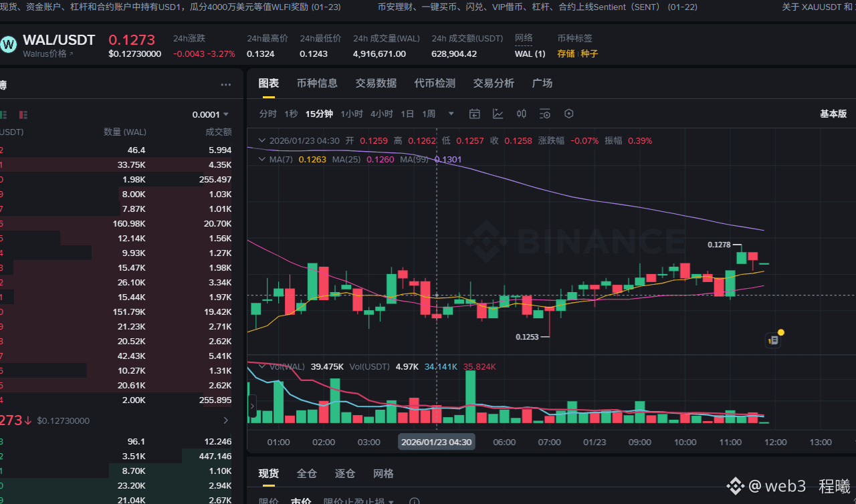
Task: Select the 市价 market order tab
Action: pos(301,501)
